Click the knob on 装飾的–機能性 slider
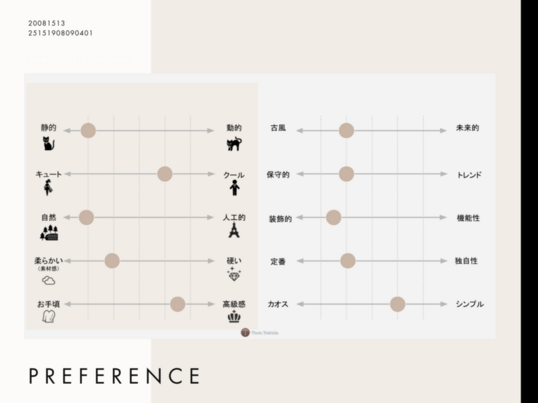The height and width of the screenshot is (403, 538). click(x=334, y=217)
